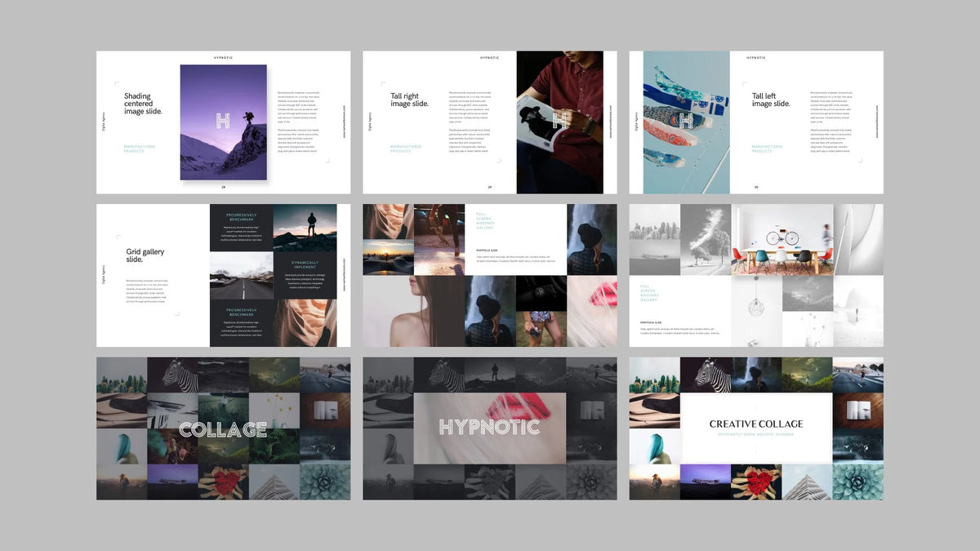Click "MANUFACTURED PRODUCTS" on the Shading centered slide
This screenshot has width=980, height=551.
pyautogui.click(x=139, y=149)
